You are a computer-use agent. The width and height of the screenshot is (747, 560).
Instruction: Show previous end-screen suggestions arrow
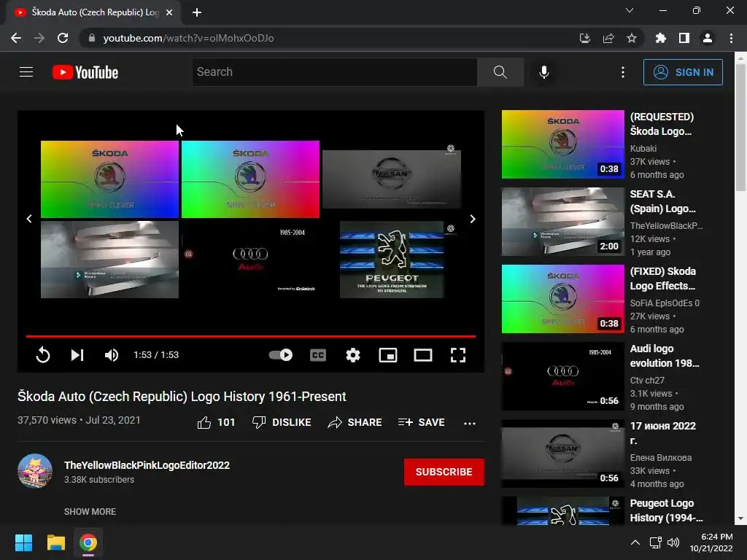(x=29, y=219)
